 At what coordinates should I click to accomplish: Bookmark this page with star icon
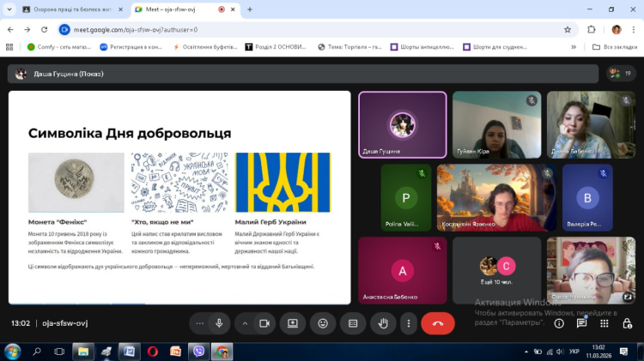568,29
